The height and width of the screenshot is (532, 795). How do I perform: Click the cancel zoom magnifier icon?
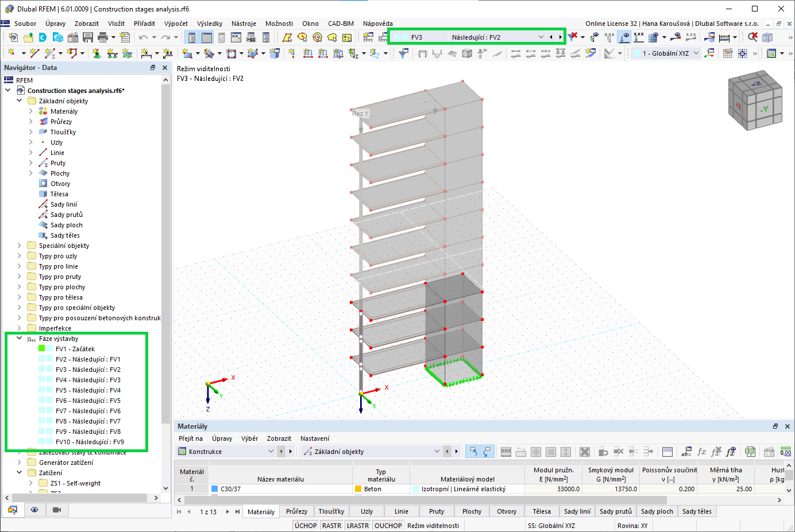[752, 37]
